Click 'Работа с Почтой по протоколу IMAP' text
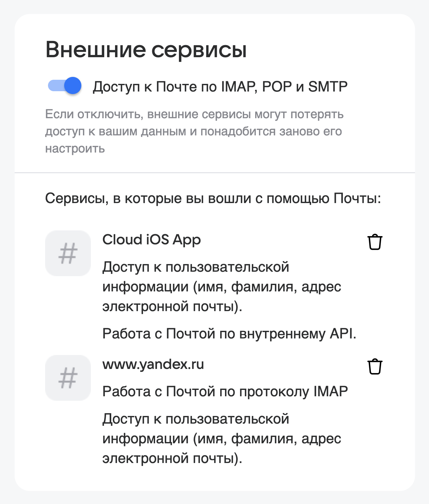Screen dimensions: 429x504 point(225,392)
